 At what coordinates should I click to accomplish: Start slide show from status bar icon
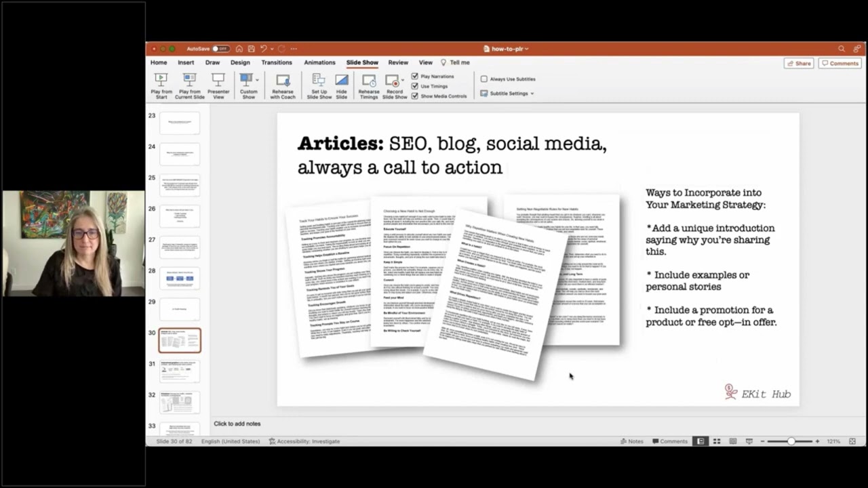click(x=749, y=441)
